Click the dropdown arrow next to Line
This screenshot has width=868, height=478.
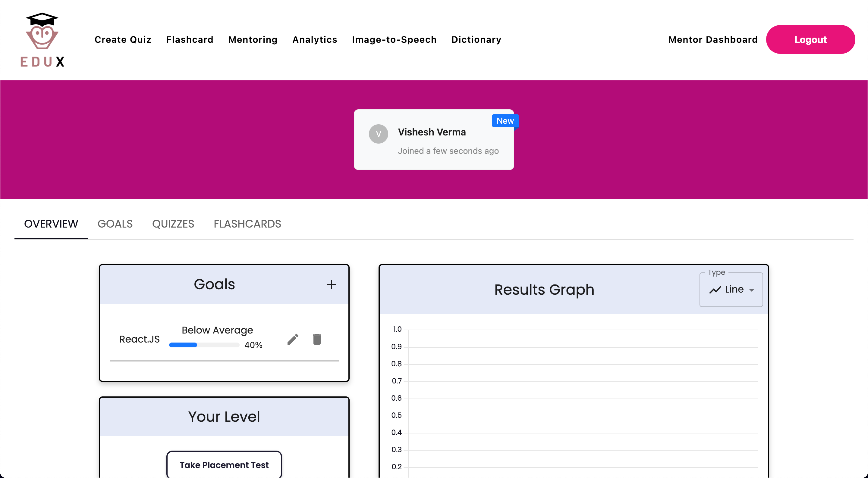751,290
